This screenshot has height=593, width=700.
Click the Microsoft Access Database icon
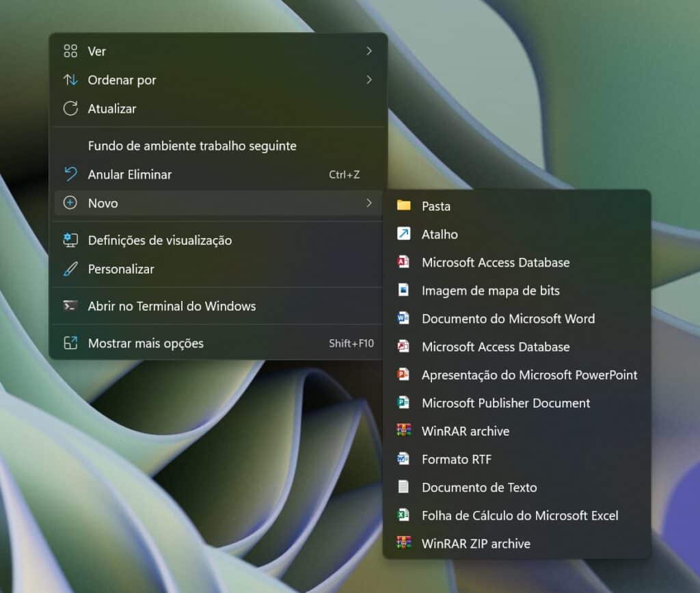(x=403, y=262)
